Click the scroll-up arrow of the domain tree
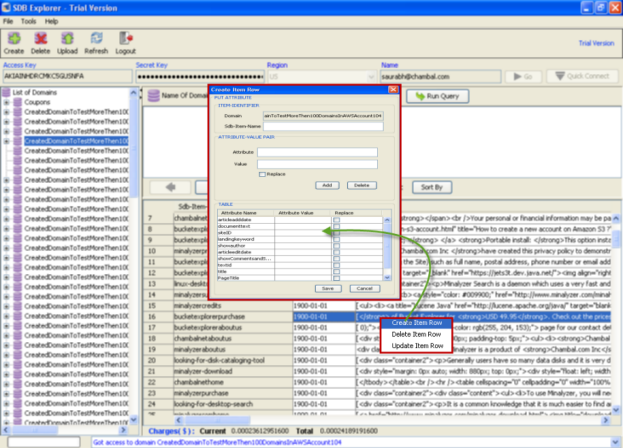This screenshot has width=623, height=448. [134, 93]
